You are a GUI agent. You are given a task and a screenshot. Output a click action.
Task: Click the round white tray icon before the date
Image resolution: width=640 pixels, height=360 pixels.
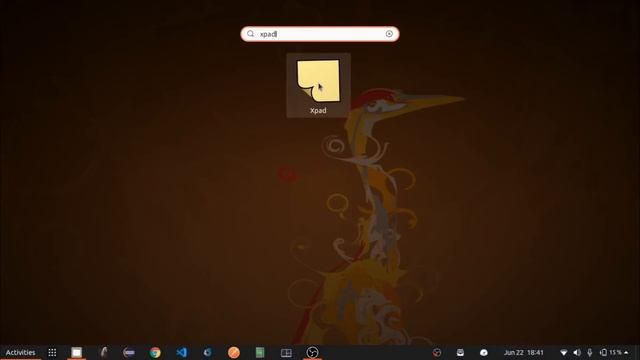click(484, 352)
